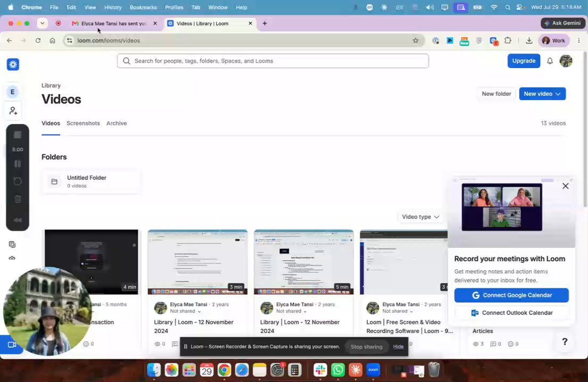Select the Videos tab
588x382 pixels.
pos(51,123)
